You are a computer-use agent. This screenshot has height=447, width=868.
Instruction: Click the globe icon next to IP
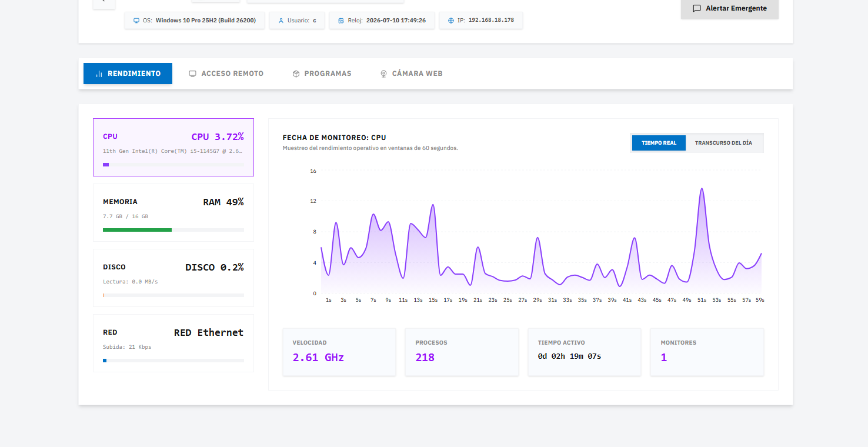click(451, 21)
